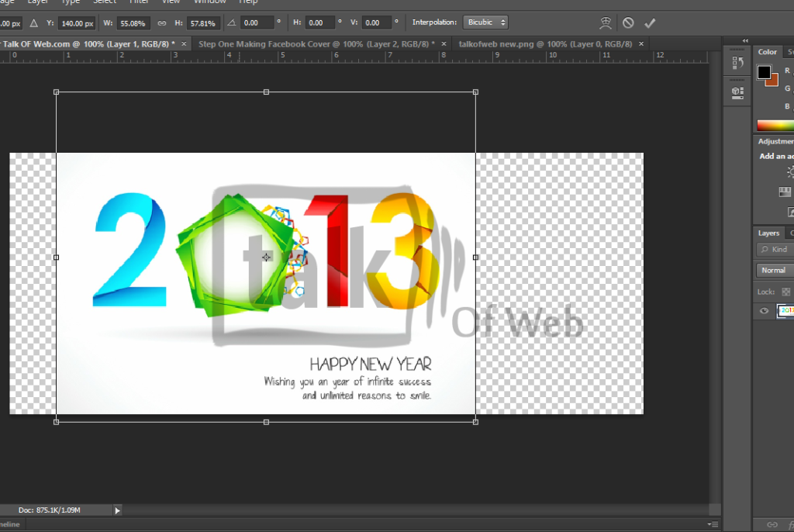Close Step One Making Facebook Cover tab
Viewport: 794px width, 532px height.
pyautogui.click(x=444, y=44)
